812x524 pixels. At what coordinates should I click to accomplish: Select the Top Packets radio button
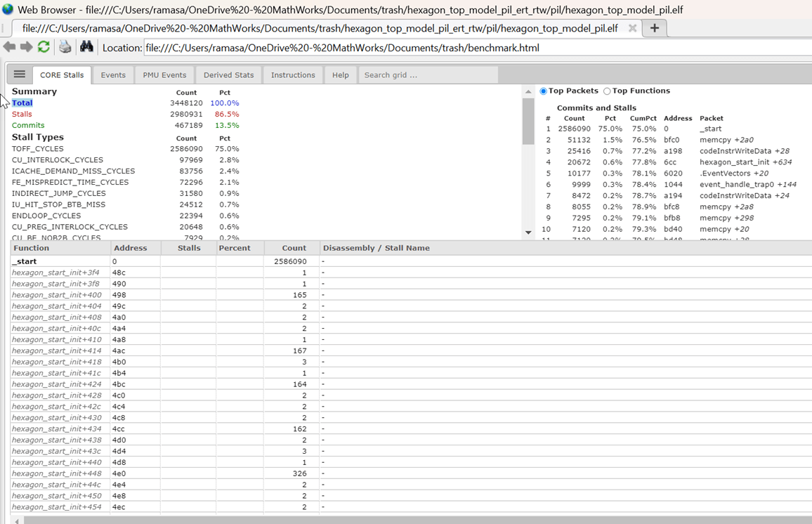[x=544, y=91]
